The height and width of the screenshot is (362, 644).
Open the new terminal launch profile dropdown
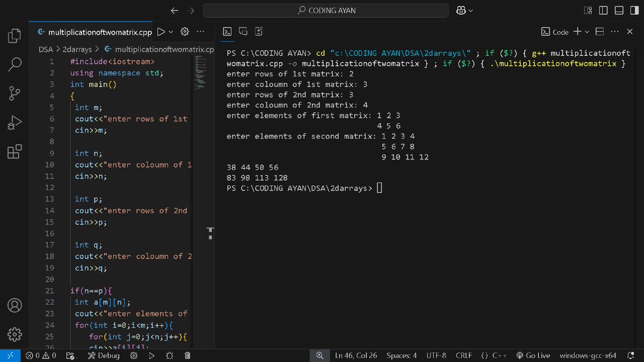coord(586,32)
